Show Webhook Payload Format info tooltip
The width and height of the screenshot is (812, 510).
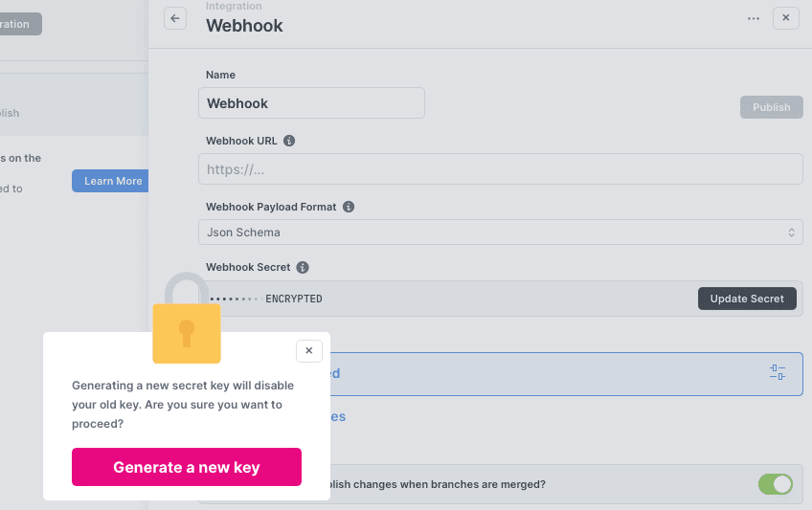pos(349,207)
